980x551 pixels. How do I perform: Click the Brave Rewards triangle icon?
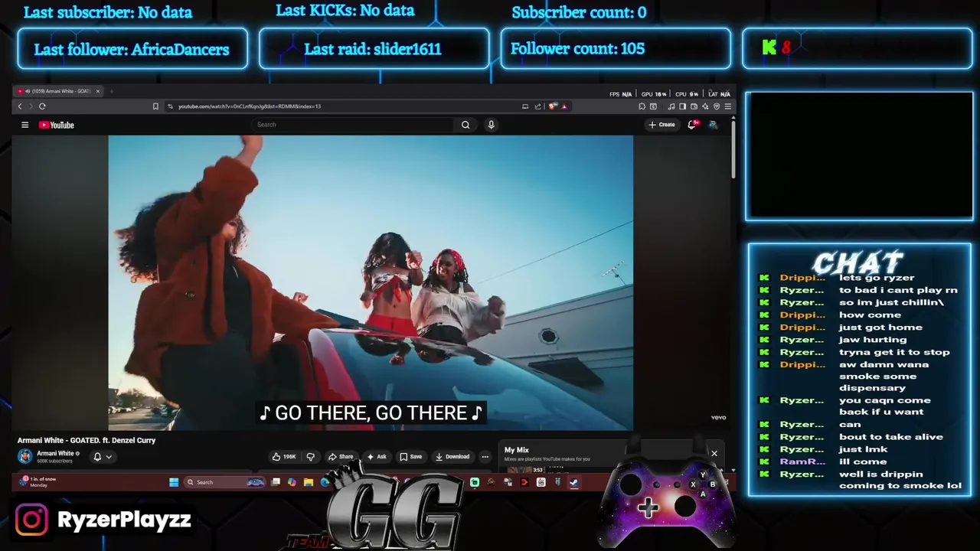click(x=564, y=106)
